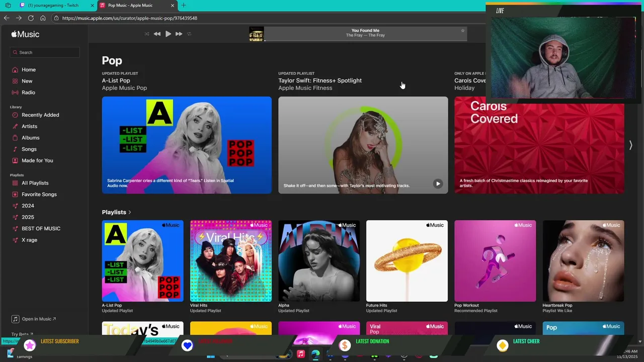Open the X rage playlist
644x362 pixels.
pyautogui.click(x=29, y=240)
